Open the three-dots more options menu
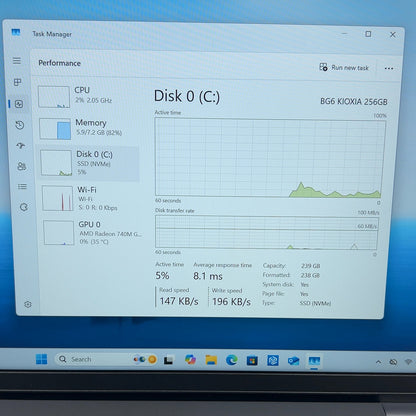416x416 pixels. 389,68
